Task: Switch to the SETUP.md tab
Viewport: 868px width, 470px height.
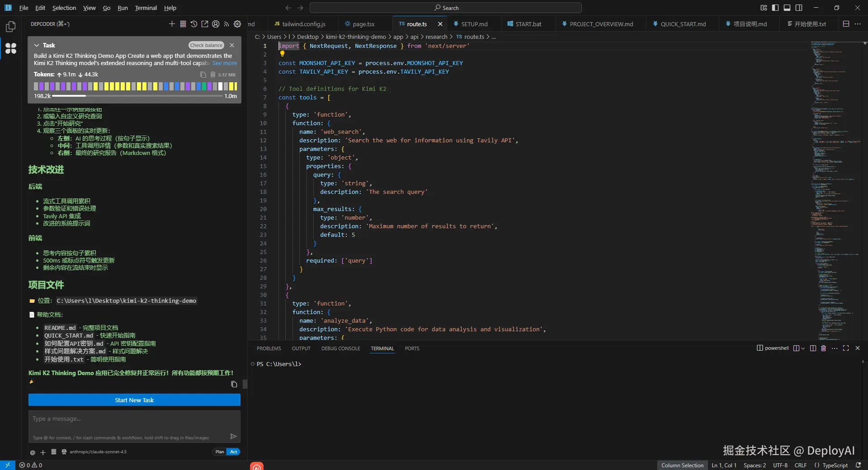Action: (475, 24)
